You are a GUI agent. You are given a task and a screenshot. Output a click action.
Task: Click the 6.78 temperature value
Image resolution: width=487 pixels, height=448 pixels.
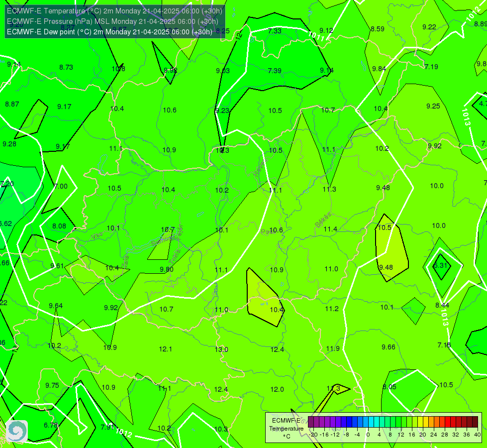pyautogui.click(x=51, y=425)
